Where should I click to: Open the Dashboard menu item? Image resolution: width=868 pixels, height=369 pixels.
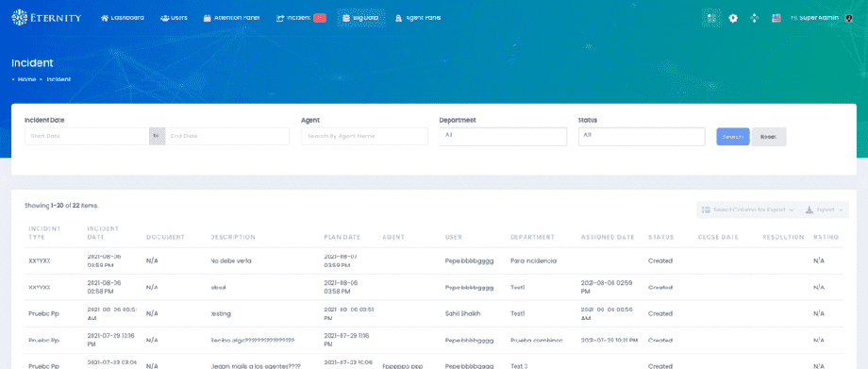pyautogui.click(x=123, y=18)
